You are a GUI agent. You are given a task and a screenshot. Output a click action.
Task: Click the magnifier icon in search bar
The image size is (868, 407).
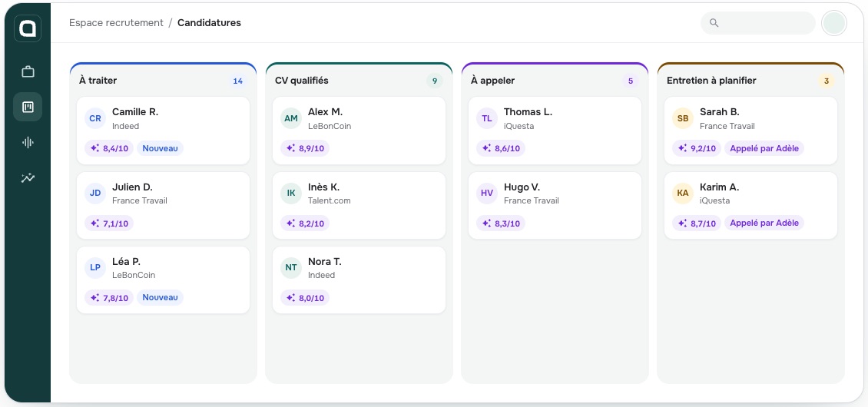pos(714,23)
